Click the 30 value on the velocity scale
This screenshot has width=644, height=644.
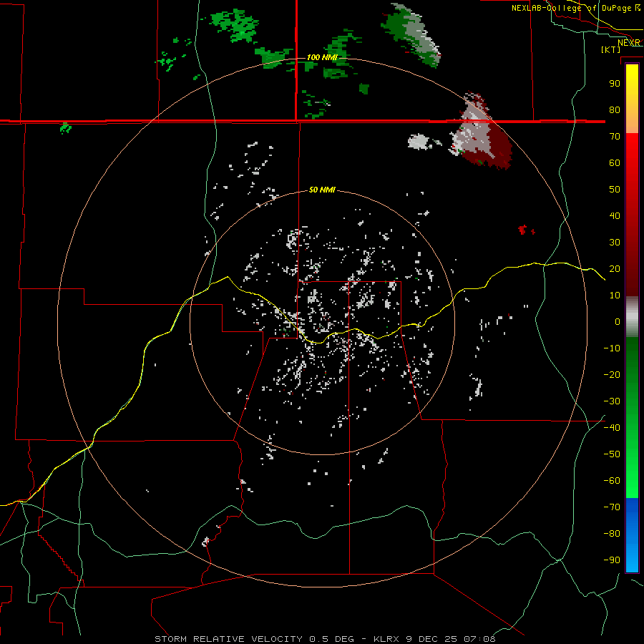pyautogui.click(x=615, y=243)
